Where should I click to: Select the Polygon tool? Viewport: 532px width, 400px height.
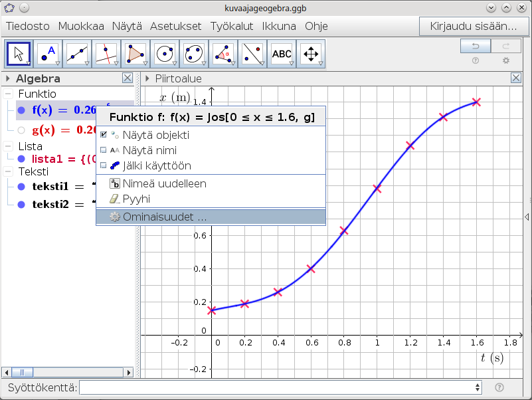pos(136,54)
